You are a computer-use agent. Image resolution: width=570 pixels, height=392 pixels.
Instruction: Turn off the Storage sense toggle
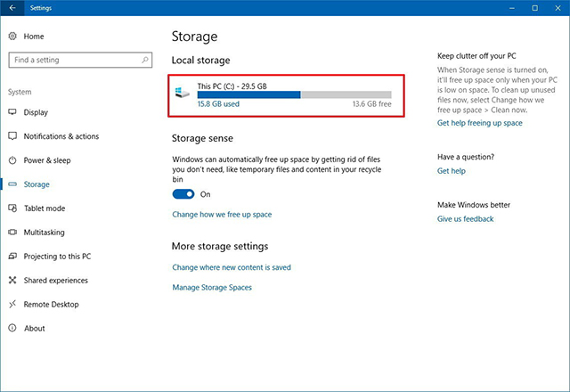[x=183, y=194]
